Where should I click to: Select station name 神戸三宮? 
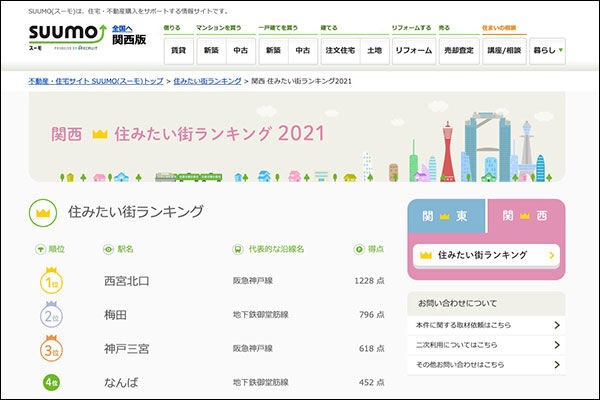127,349
